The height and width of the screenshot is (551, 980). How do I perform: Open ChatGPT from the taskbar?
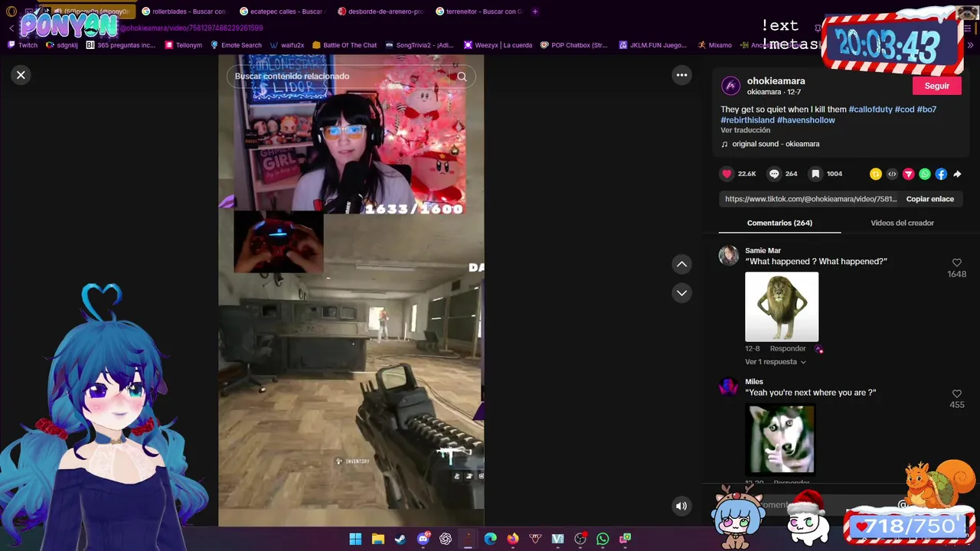(446, 539)
